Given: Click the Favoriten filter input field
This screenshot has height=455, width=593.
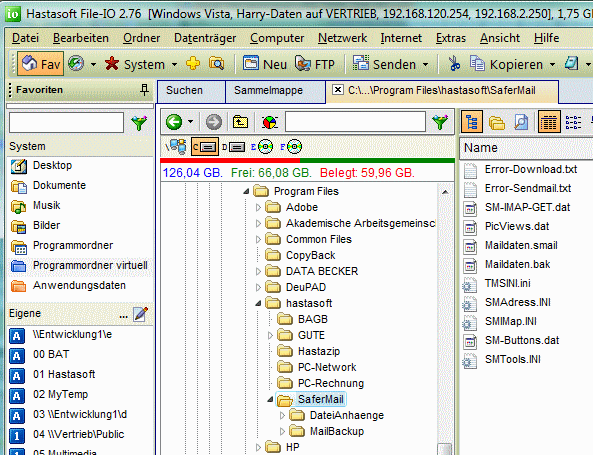Looking at the screenshot, I should [x=67, y=122].
